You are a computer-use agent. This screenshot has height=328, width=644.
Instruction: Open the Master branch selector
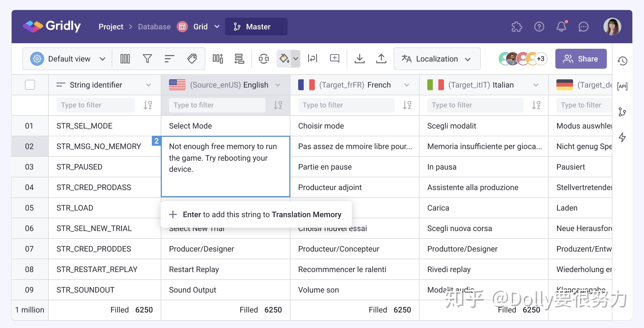tap(256, 27)
